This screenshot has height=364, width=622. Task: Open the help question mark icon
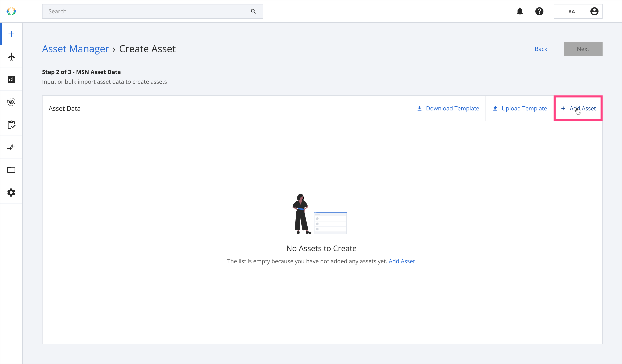539,11
